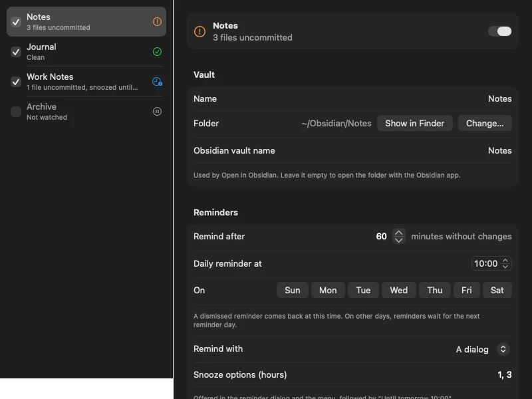Click the Change... folder button
The width and height of the screenshot is (532, 399).
point(485,123)
